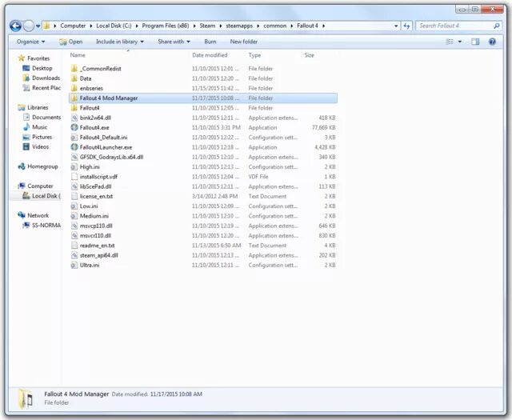Select steamapps in the breadcrumb path

tap(239, 26)
